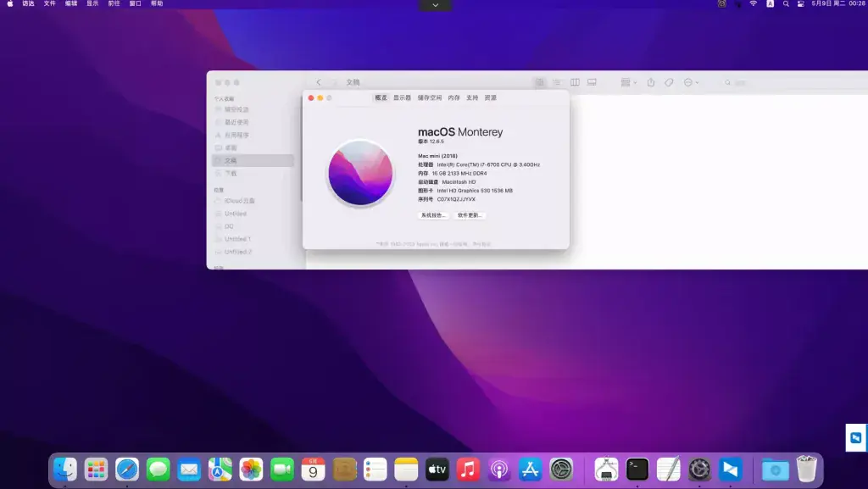Open the 帮助 menu
This screenshot has width=868, height=489.
(157, 3)
